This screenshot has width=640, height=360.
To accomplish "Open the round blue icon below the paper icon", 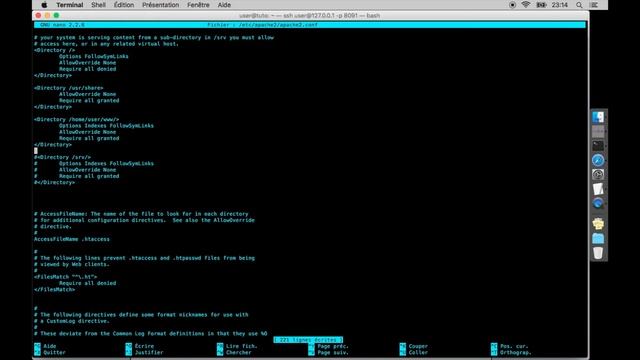I will point(598,203).
